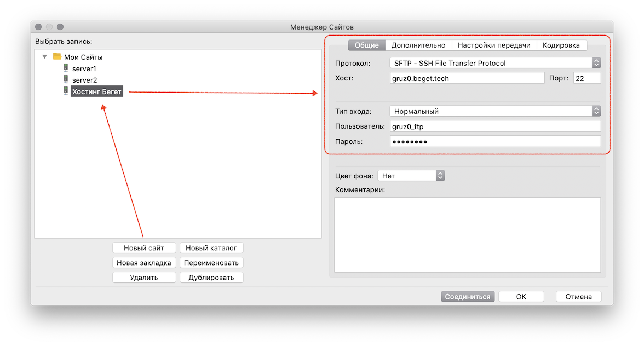Collapse the Мои Сайты folder triangle
The height and width of the screenshot is (346, 644).
[x=45, y=56]
